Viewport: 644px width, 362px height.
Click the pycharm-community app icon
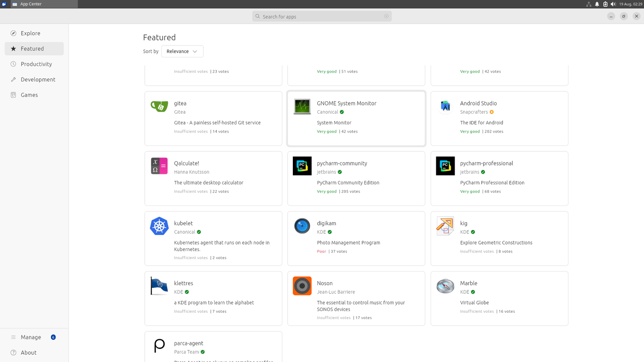pyautogui.click(x=302, y=166)
